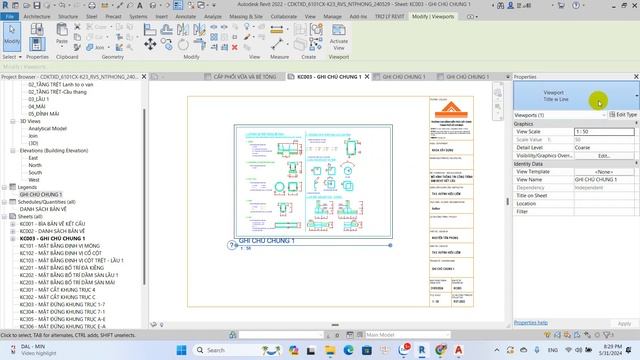Select the Rotate tool
The height and width of the screenshot is (360, 640).
click(183, 44)
